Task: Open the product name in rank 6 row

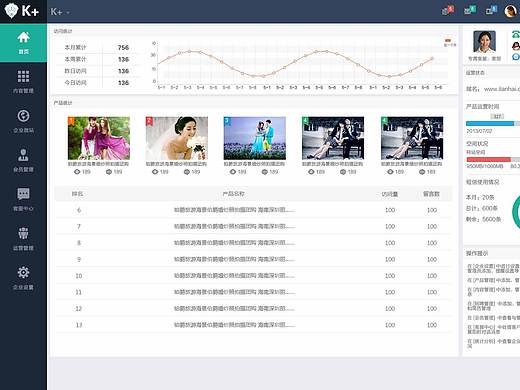Action: [x=234, y=210]
